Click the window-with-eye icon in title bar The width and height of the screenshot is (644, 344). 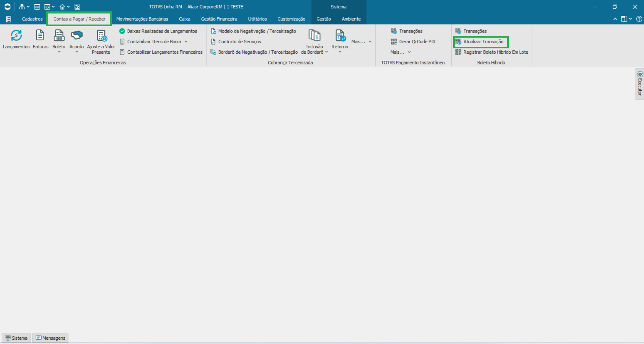pos(37,7)
